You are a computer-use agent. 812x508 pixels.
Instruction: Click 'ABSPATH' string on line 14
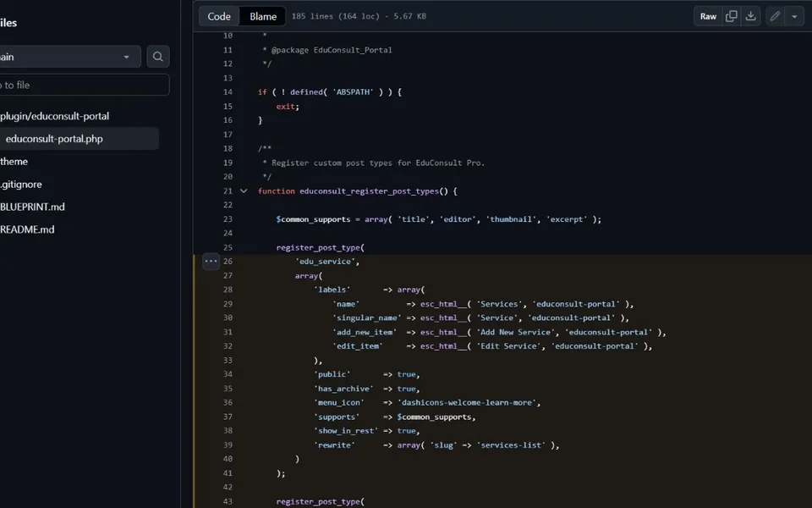pyautogui.click(x=353, y=92)
